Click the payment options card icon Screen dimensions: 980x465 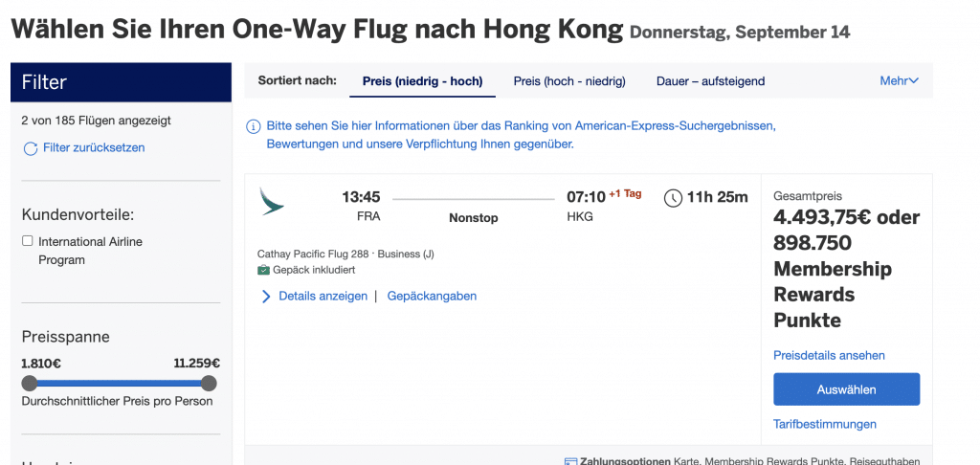tap(570, 461)
